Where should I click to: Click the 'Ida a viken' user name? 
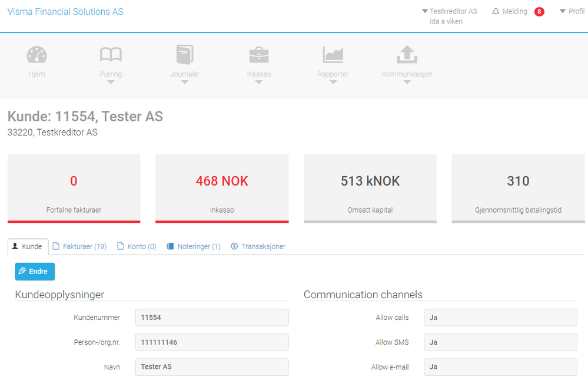pyautogui.click(x=446, y=21)
